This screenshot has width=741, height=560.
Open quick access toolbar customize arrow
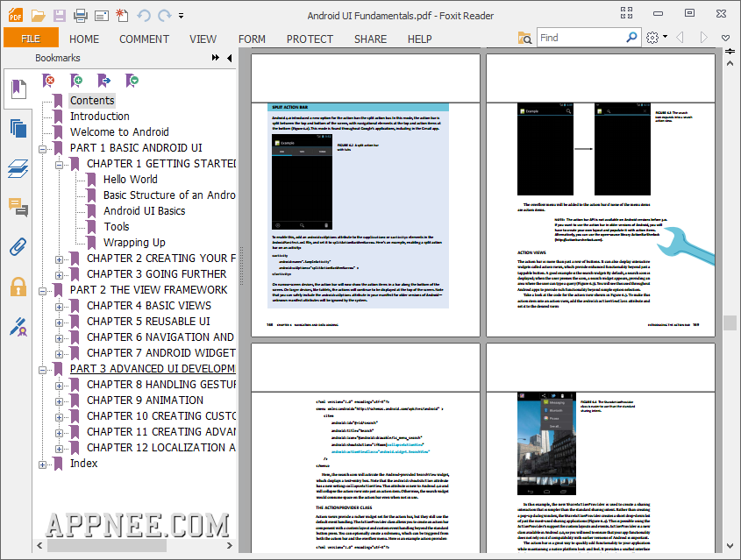181,16
